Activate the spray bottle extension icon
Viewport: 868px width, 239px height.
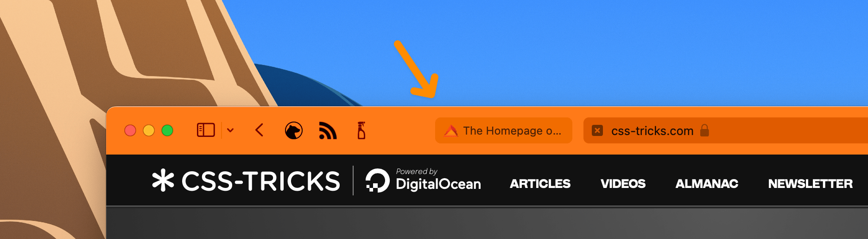(x=361, y=130)
